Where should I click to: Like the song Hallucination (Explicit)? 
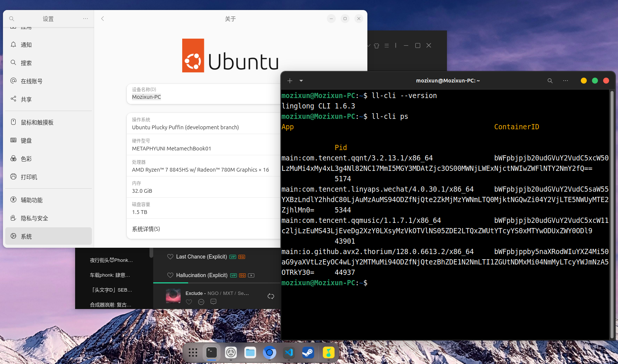point(170,275)
